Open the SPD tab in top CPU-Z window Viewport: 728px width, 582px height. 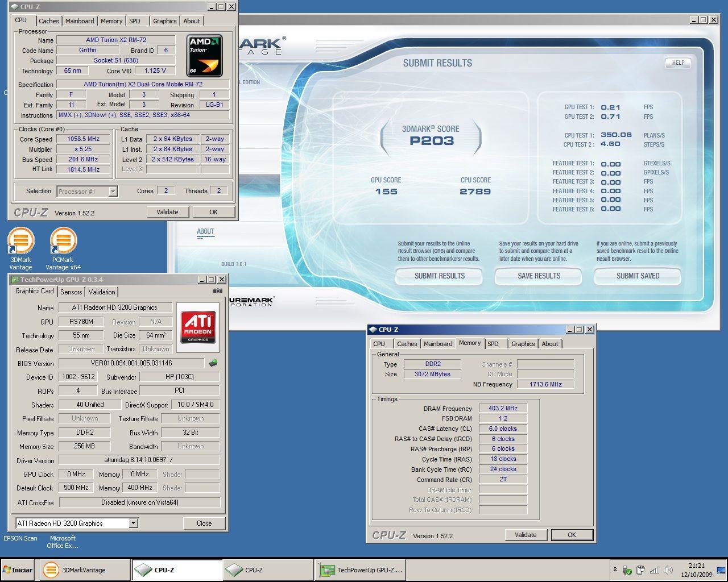135,21
